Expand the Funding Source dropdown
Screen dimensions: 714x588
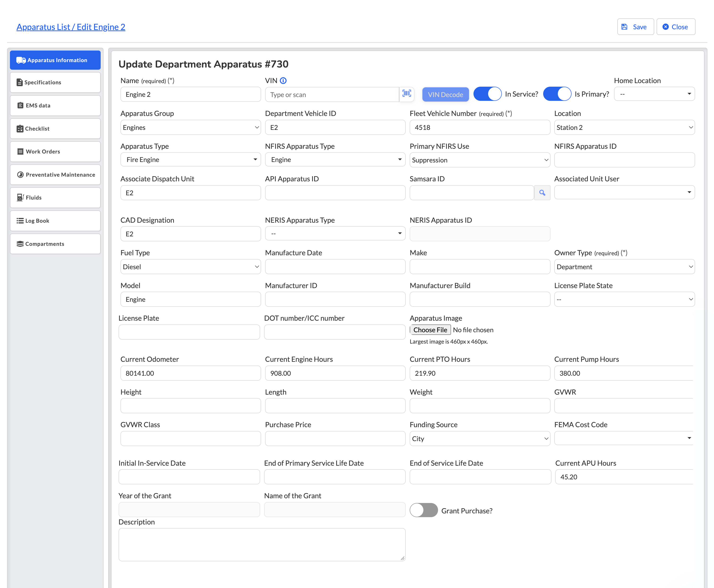480,439
